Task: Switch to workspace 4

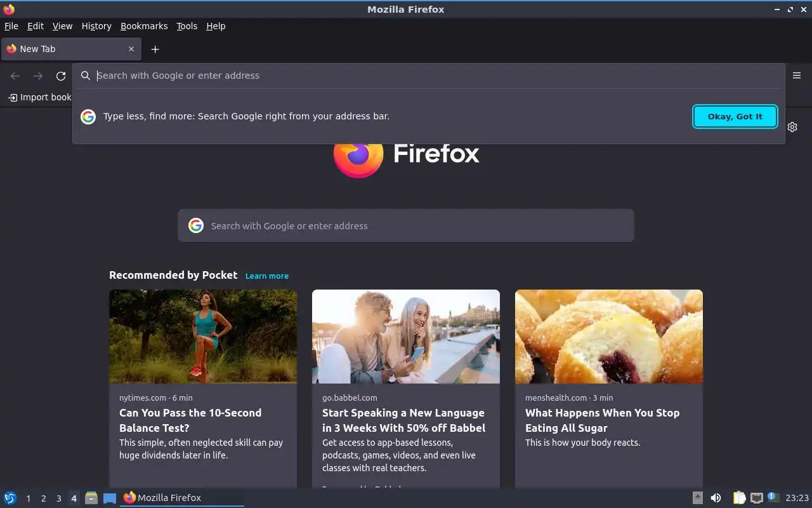Action: (x=74, y=498)
